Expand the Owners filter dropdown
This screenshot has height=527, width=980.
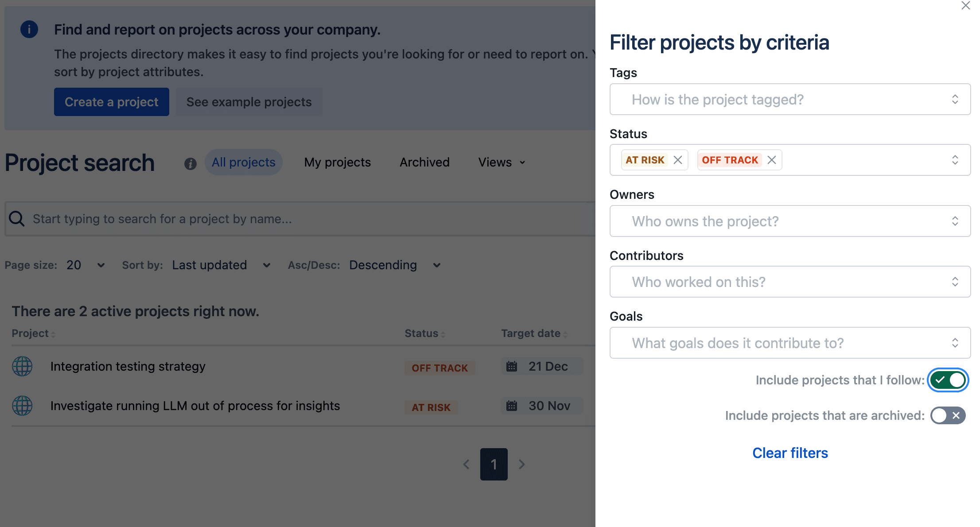coord(789,221)
